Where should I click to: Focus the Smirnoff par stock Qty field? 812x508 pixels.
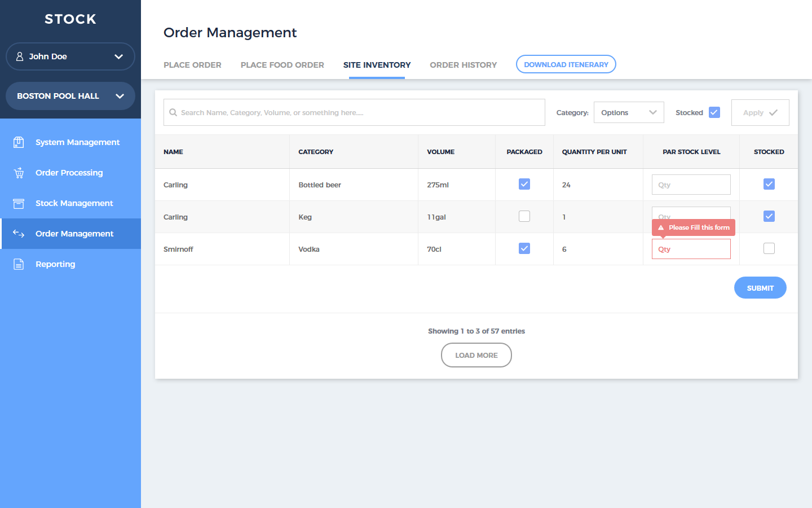691,249
